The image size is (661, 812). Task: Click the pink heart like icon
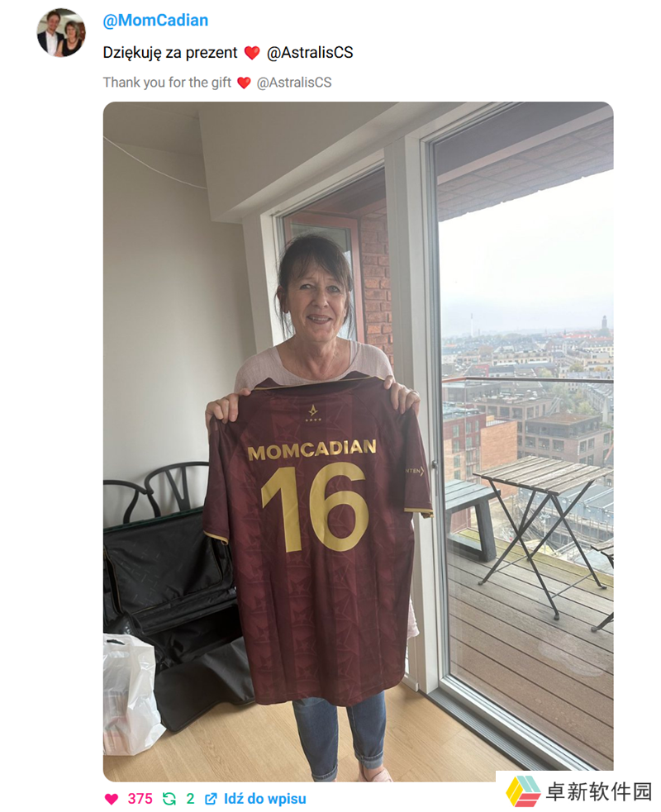[112, 799]
